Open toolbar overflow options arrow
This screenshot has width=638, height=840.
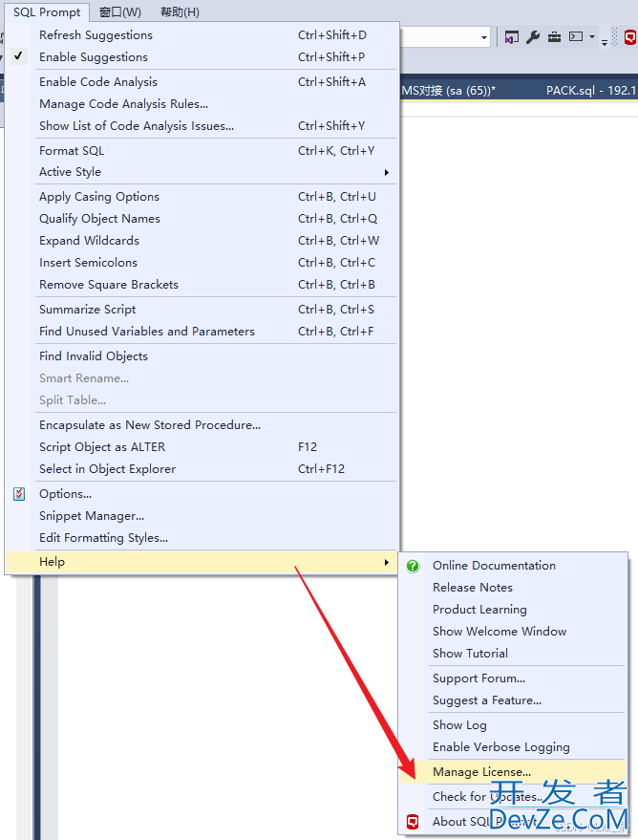605,42
